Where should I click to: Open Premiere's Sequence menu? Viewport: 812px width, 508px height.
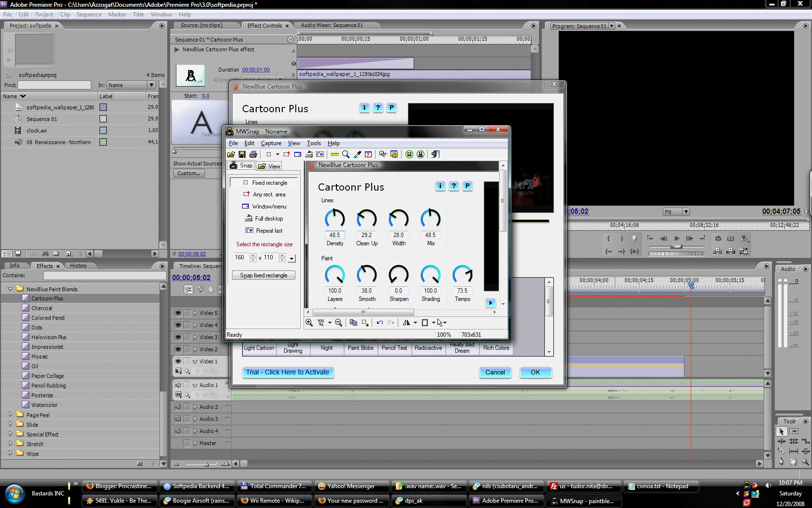point(89,15)
